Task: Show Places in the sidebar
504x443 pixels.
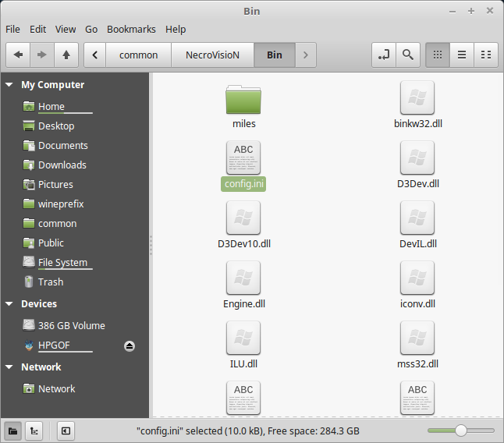Action: tap(12, 431)
